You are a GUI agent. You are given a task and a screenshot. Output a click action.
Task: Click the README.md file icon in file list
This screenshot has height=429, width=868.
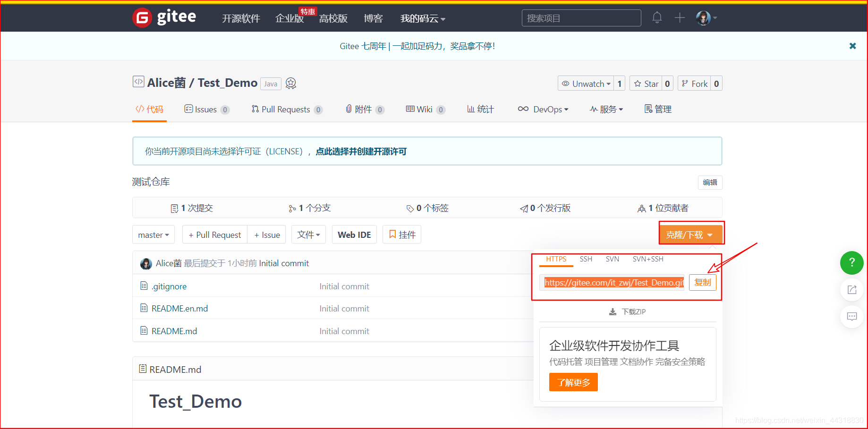point(144,331)
